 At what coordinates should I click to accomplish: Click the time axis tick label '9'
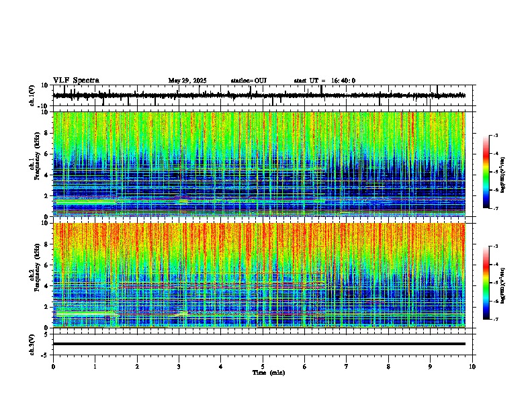430,367
